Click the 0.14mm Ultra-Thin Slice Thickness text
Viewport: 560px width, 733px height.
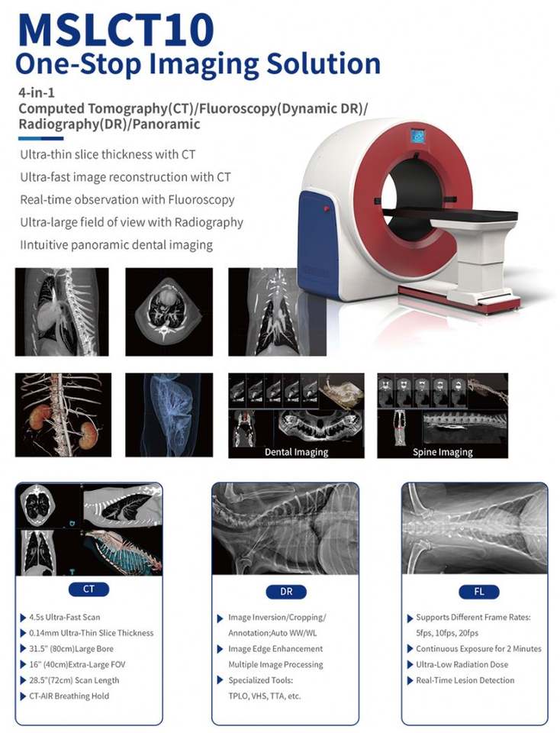(x=91, y=633)
